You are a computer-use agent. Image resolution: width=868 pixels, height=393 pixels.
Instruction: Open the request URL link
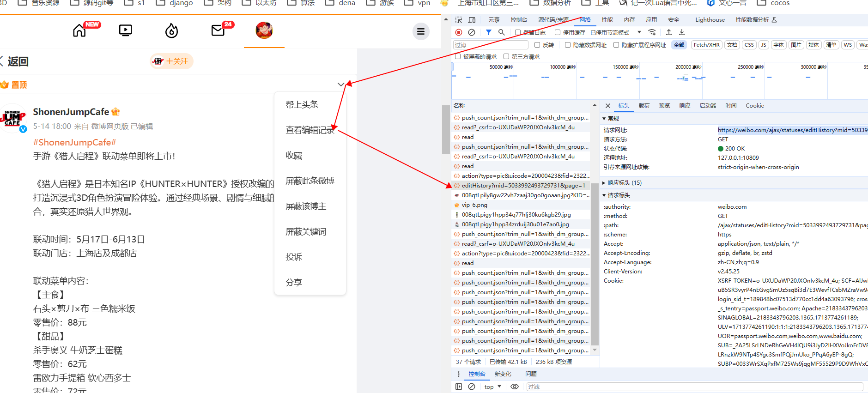coord(792,130)
